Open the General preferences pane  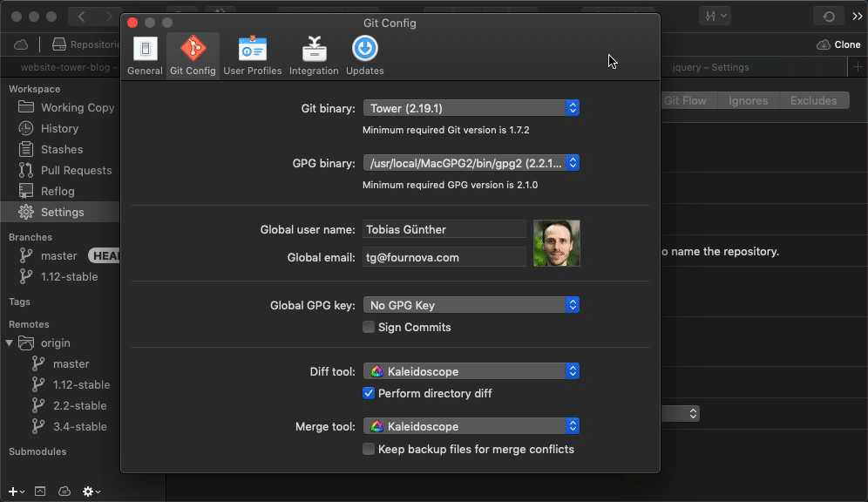tap(145, 56)
